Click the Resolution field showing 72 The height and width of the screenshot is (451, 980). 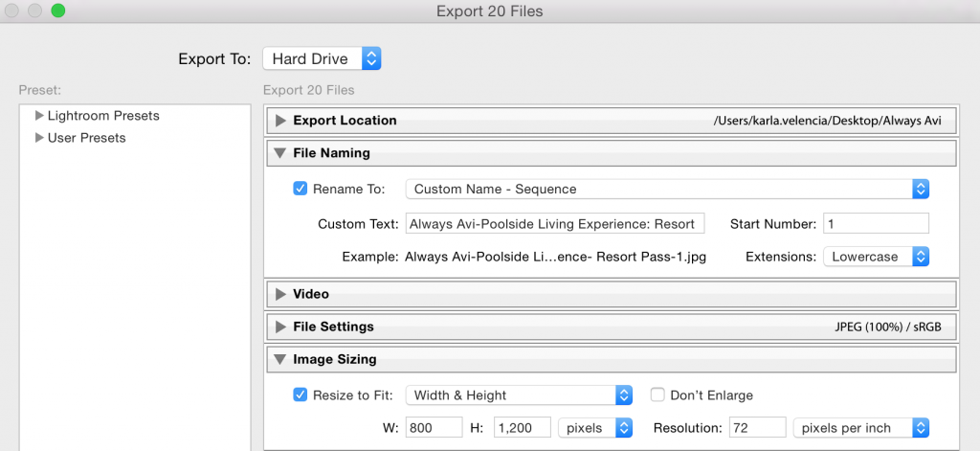click(758, 428)
